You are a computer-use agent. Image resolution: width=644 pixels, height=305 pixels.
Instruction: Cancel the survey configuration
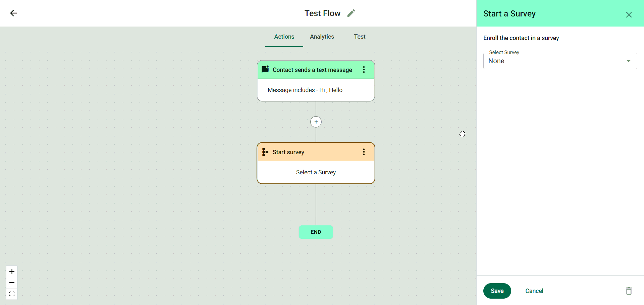pos(534,291)
